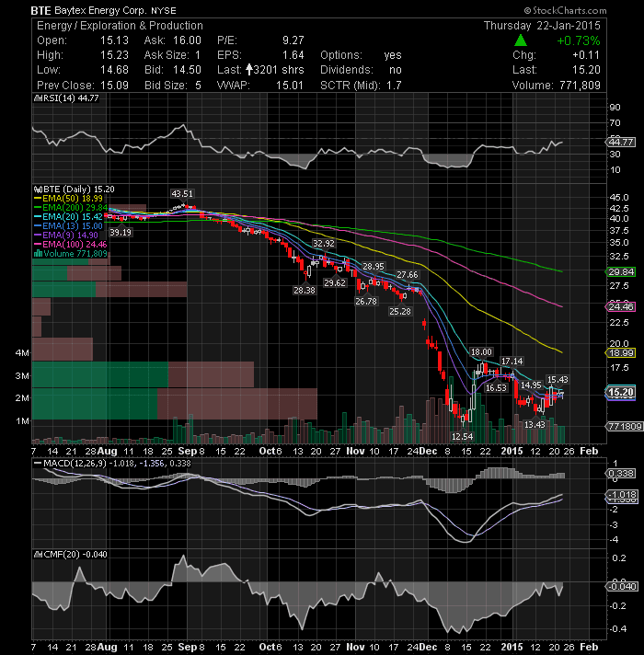This screenshot has width=644, height=655.
Task: Select the BTE ticker symbol in header
Action: [40, 10]
